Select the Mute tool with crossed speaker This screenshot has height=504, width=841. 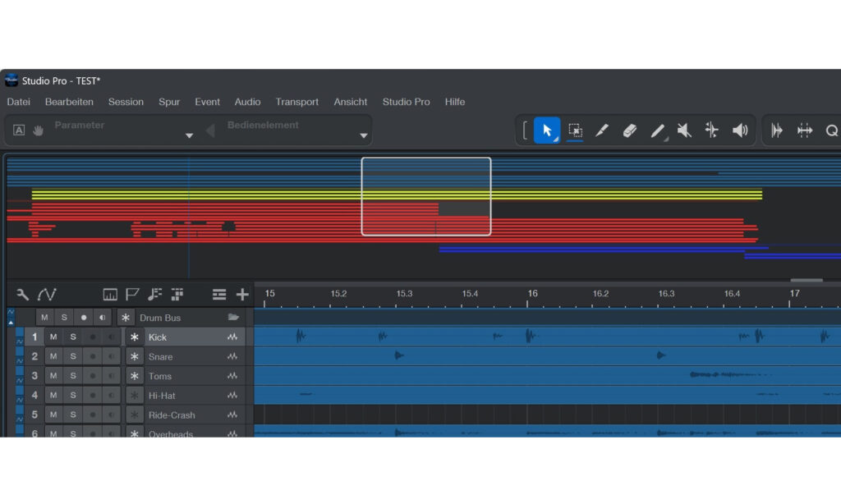[684, 131]
